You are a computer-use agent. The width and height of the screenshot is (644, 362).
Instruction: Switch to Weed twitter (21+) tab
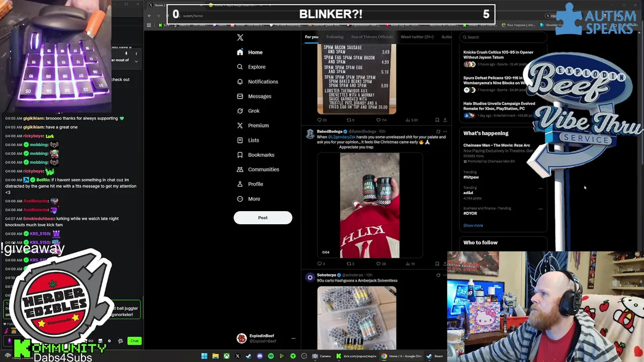tap(417, 37)
